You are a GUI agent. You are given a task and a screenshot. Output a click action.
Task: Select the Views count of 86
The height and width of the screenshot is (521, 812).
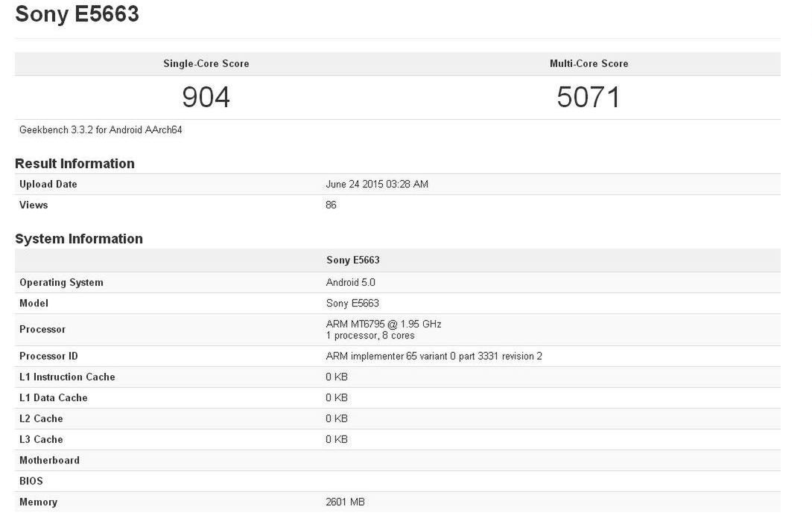coord(331,205)
